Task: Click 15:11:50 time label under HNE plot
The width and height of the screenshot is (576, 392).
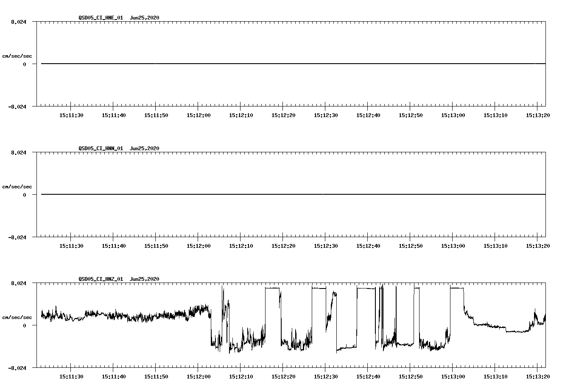Action: coord(156,115)
